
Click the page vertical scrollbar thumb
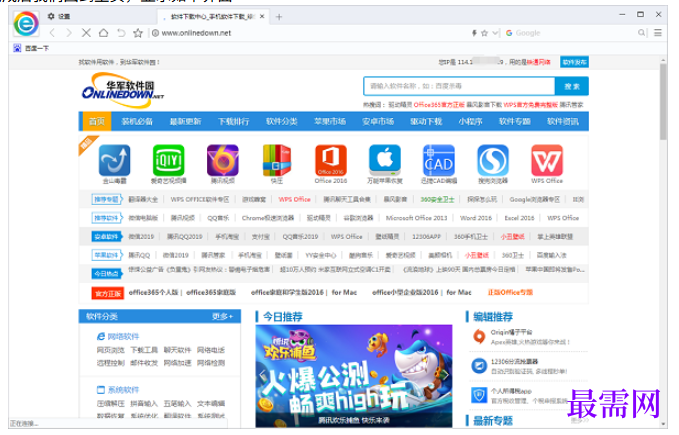click(x=663, y=102)
